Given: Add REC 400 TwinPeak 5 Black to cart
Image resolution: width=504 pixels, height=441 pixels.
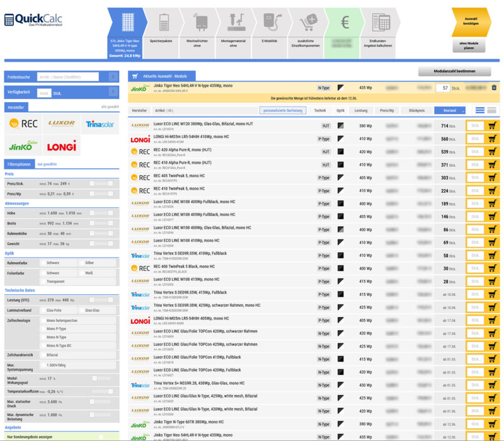Looking at the screenshot, I should point(492,268).
